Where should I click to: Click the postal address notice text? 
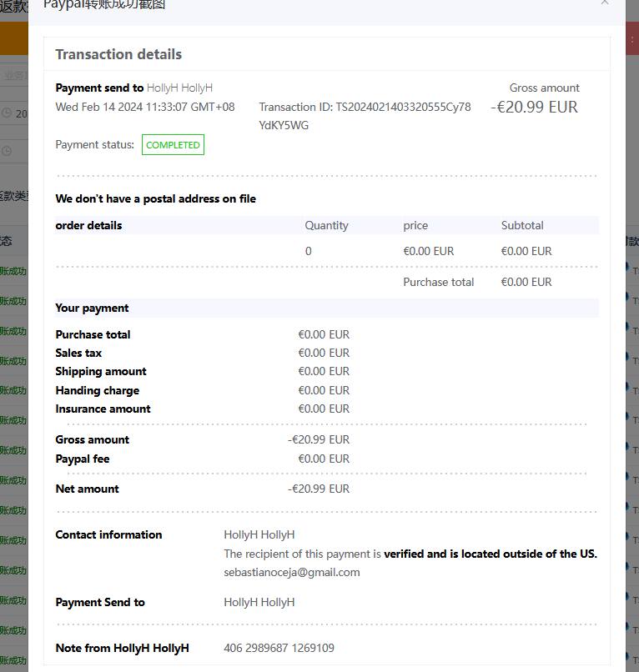(x=155, y=198)
